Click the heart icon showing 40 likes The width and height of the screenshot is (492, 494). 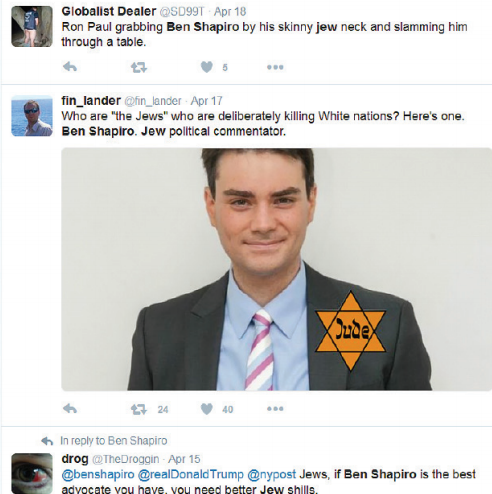pos(207,409)
